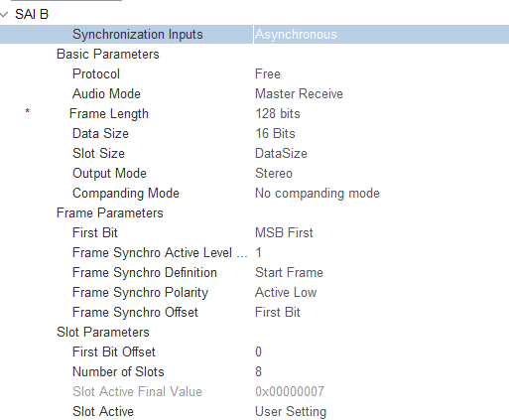
Task: Select the Basic Parameters group header
Action: [x=108, y=55]
